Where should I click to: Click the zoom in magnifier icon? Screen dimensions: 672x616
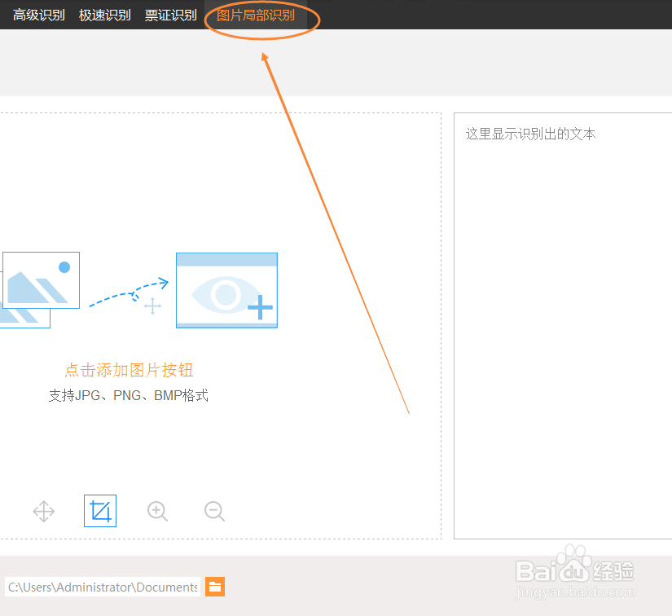157,511
